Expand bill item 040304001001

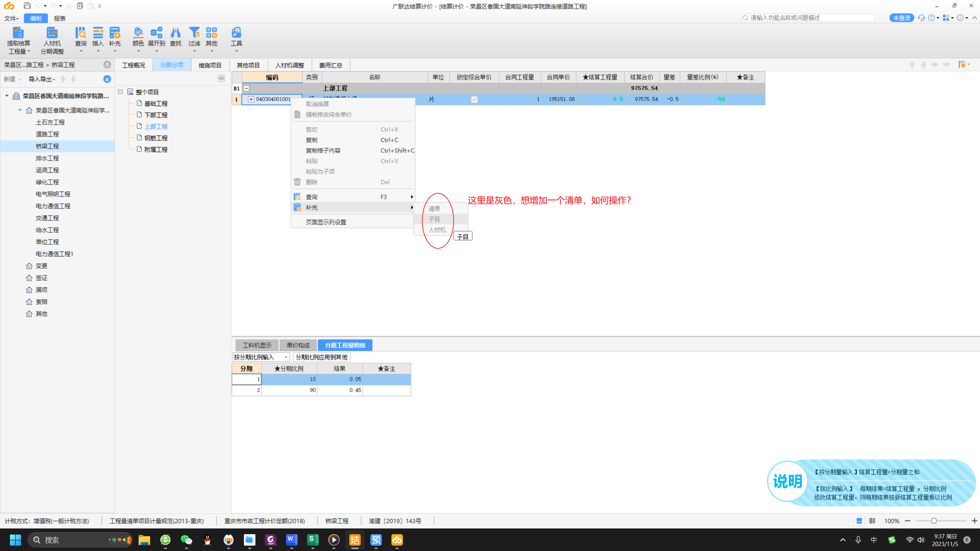point(251,99)
